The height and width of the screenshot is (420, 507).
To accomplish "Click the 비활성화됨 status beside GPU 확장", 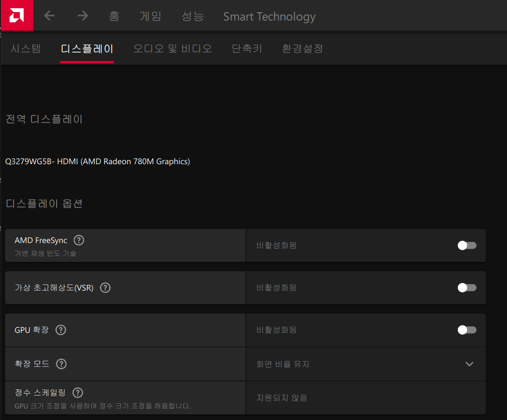I will 276,330.
